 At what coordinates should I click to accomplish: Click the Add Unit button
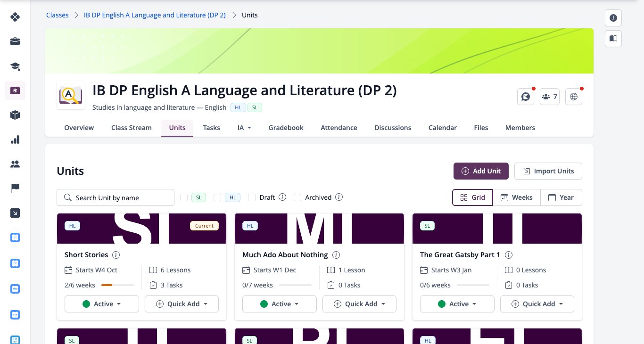point(481,171)
